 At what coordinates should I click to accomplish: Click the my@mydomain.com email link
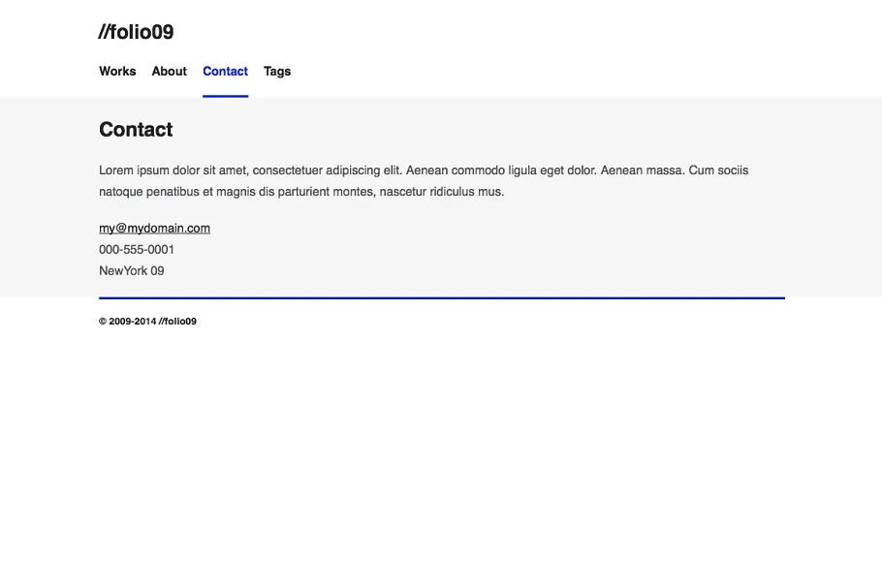click(x=154, y=229)
